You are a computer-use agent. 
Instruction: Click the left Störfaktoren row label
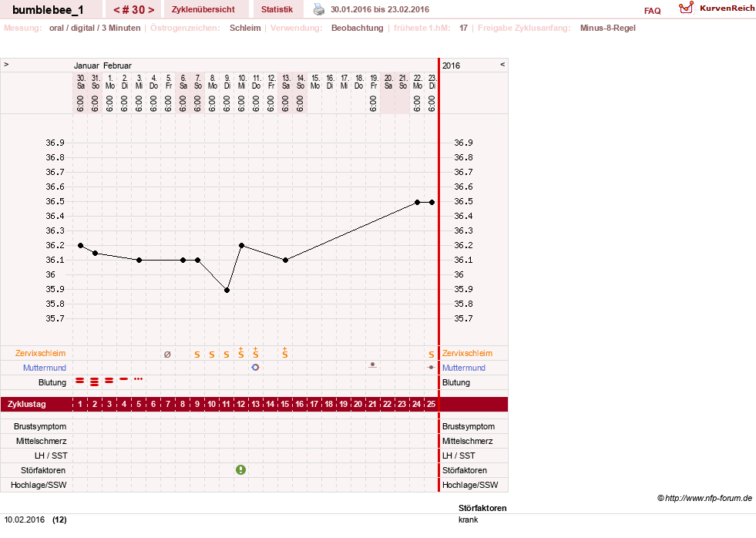tap(43, 470)
